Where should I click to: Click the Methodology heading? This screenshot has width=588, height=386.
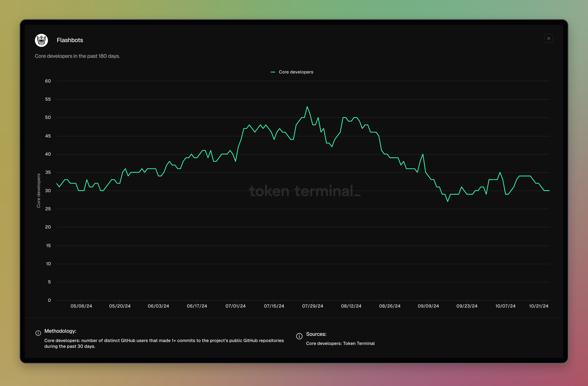(x=60, y=331)
